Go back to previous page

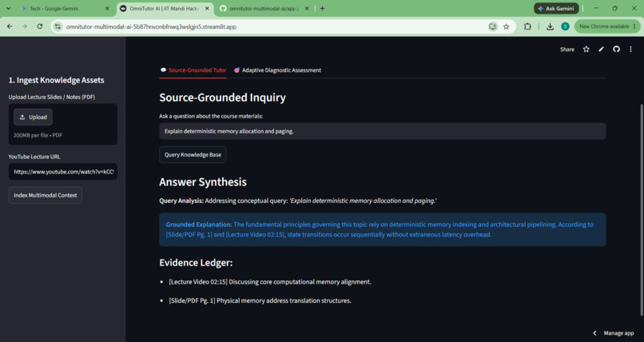pyautogui.click(x=10, y=26)
